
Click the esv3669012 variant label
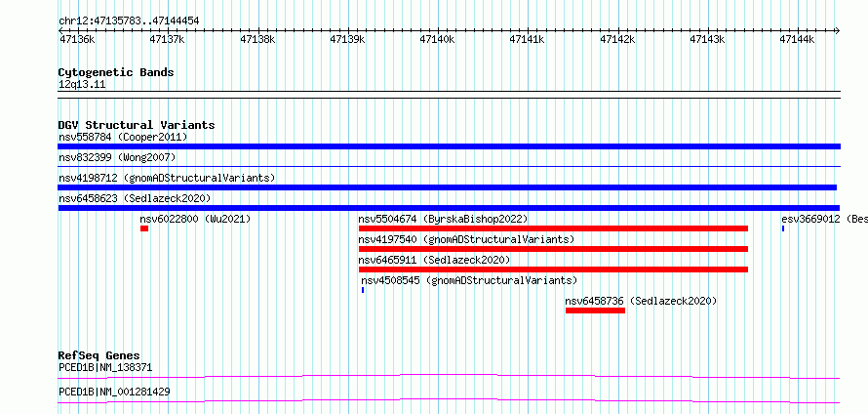pyautogui.click(x=824, y=219)
